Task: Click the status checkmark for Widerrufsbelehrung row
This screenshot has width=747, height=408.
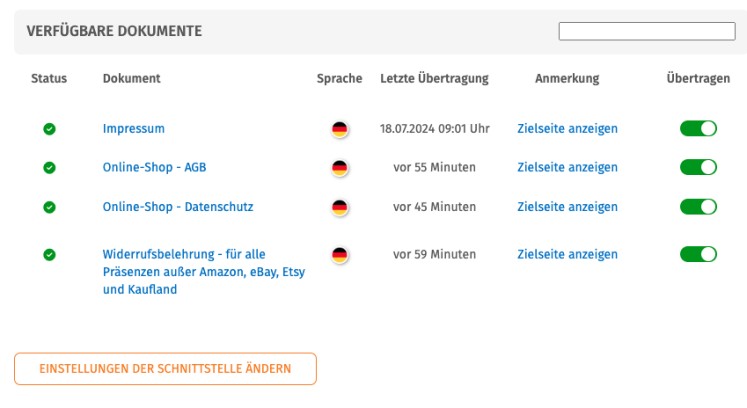Action: (x=49, y=254)
